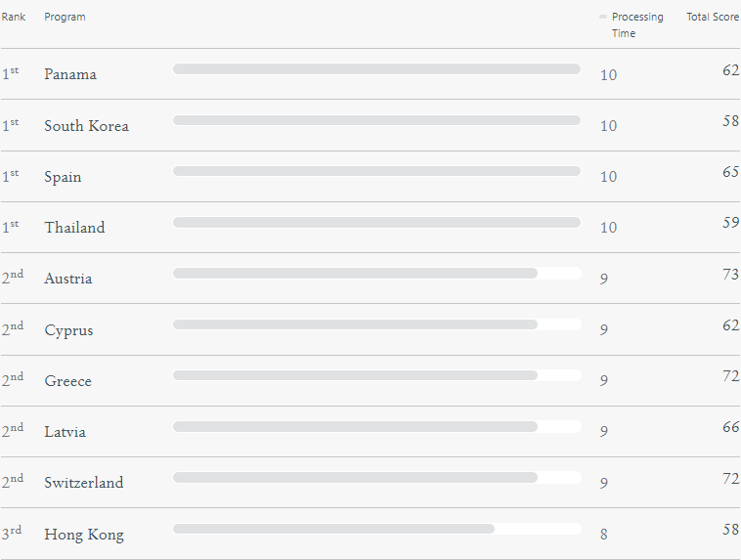This screenshot has width=741, height=560.
Task: Click Austria's processing time progress bar
Action: coord(376,273)
